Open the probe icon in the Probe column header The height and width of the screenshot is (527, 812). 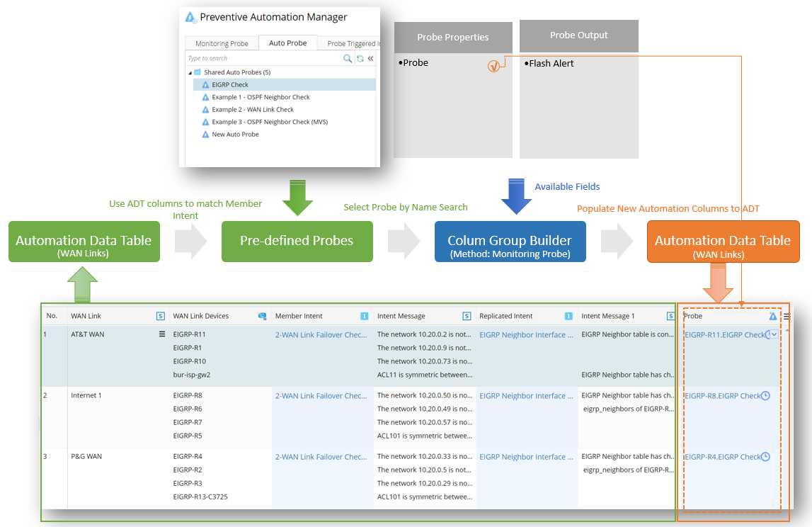point(772,317)
